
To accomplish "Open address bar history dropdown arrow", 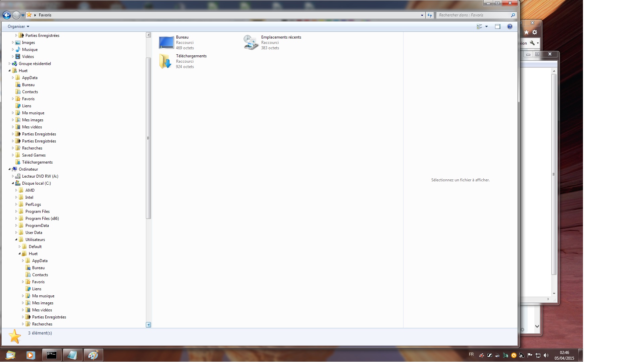I will 422,15.
